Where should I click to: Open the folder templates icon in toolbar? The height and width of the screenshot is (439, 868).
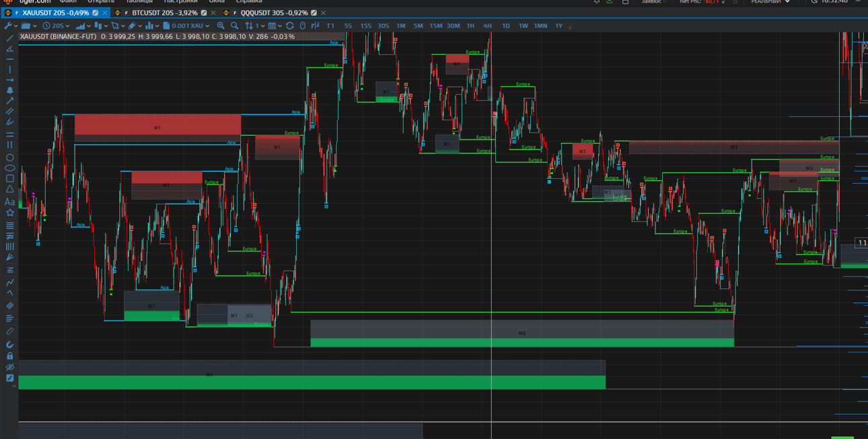coord(25,26)
